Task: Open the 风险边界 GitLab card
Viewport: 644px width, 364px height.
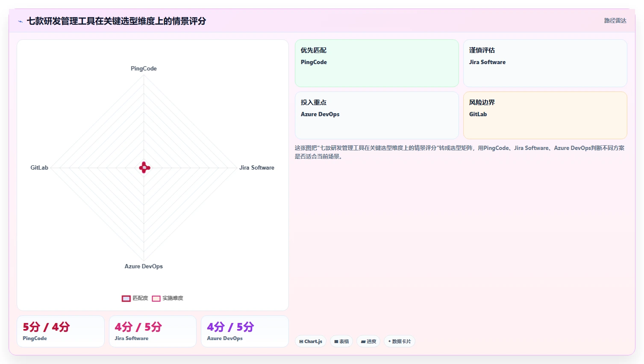Action: tap(545, 115)
